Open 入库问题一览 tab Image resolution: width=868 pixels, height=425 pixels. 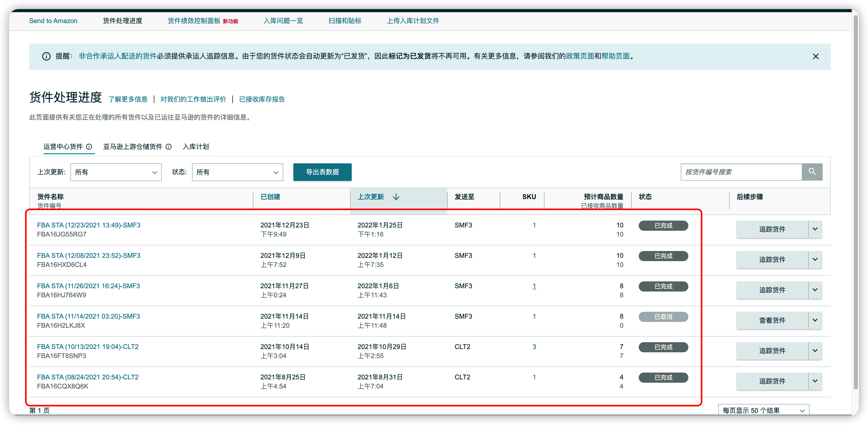pyautogui.click(x=283, y=21)
